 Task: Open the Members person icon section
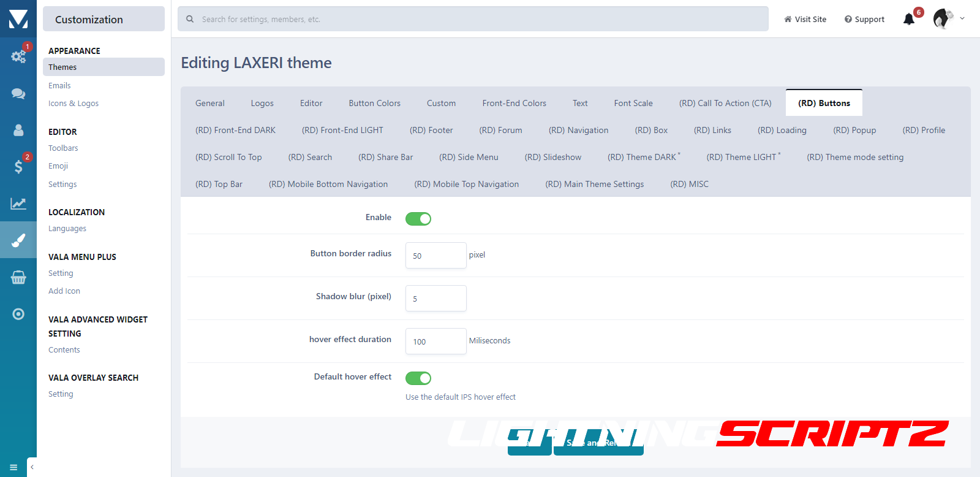point(18,130)
